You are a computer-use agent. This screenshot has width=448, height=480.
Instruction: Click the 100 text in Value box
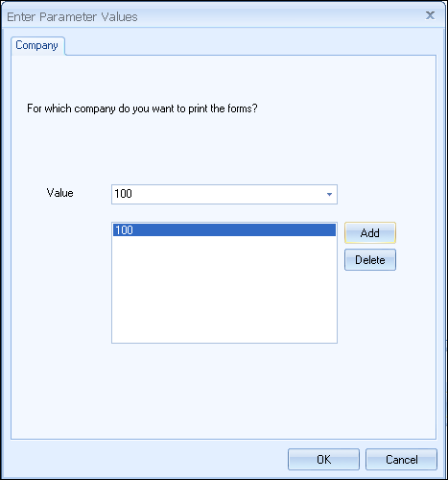pos(123,194)
